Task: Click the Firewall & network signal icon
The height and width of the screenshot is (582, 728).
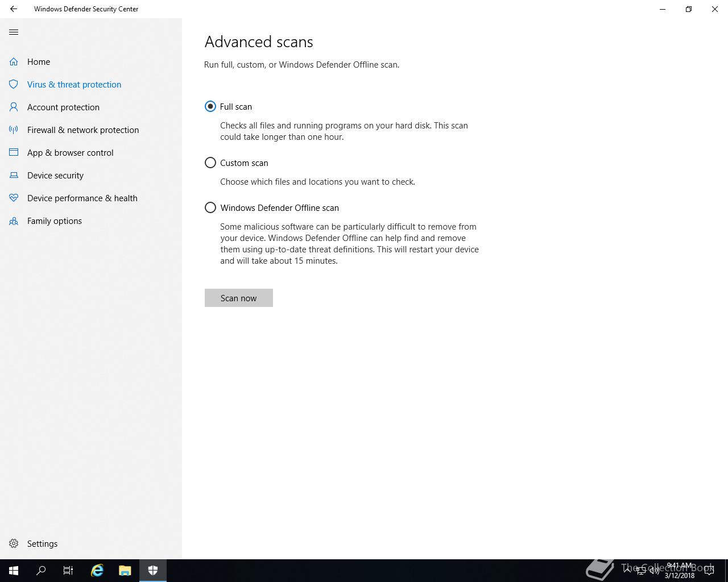Action: click(x=14, y=130)
